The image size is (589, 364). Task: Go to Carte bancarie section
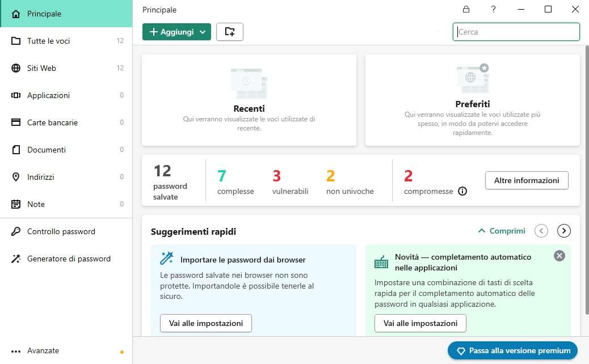pyautogui.click(x=52, y=122)
